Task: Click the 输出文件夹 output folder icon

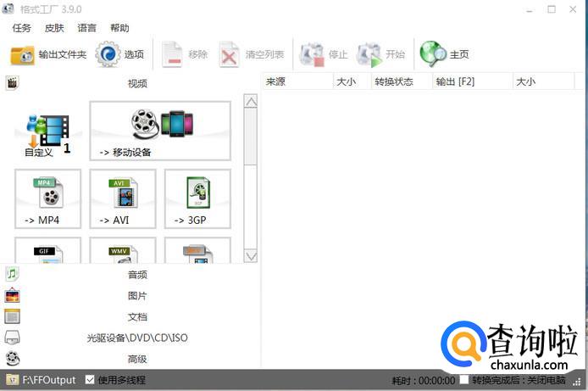Action: coord(23,55)
